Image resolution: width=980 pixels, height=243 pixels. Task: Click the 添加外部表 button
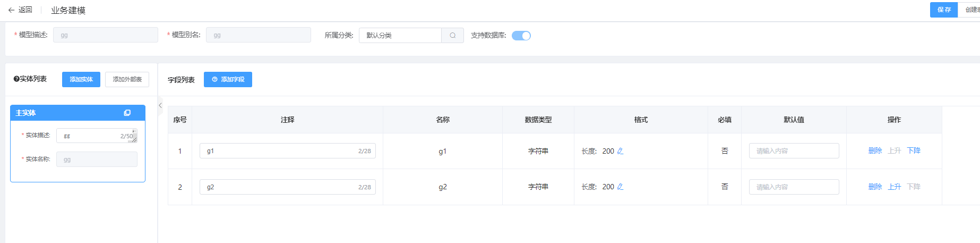click(127, 79)
